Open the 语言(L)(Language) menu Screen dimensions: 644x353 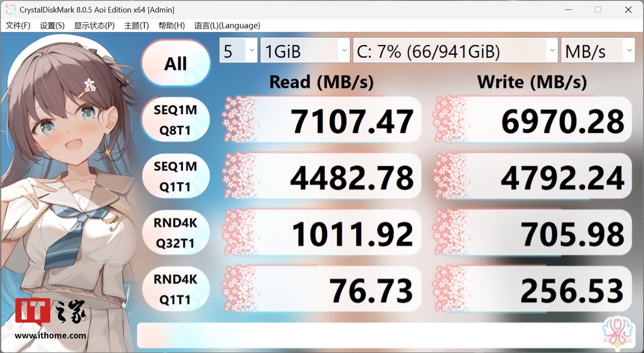point(227,25)
